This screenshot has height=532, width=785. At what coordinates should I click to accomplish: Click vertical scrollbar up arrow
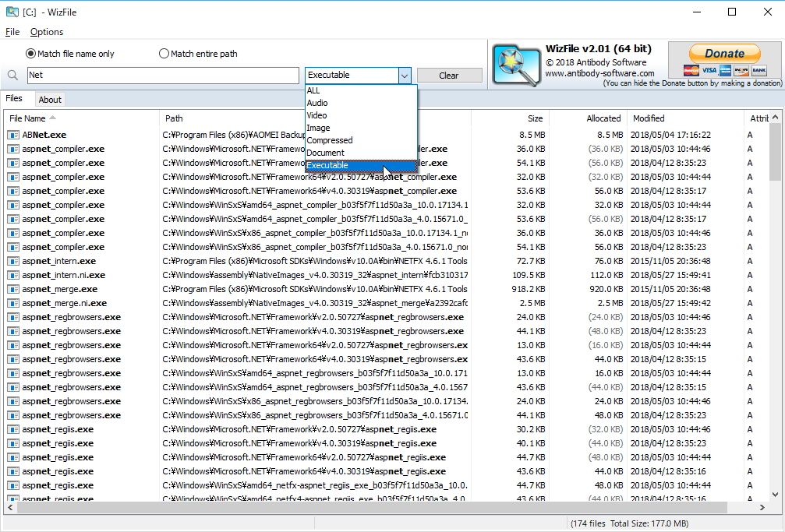pos(775,118)
